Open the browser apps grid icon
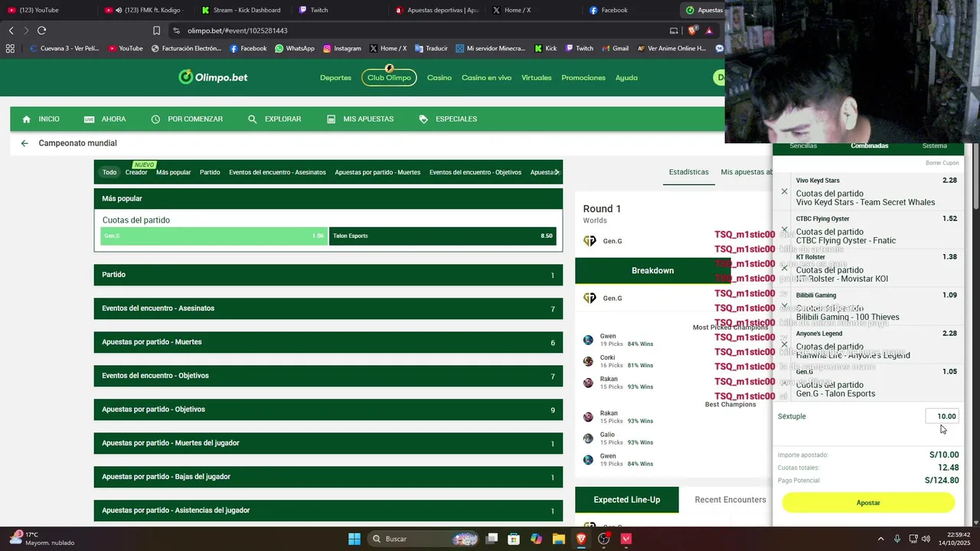The height and width of the screenshot is (551, 980). pos(10,48)
